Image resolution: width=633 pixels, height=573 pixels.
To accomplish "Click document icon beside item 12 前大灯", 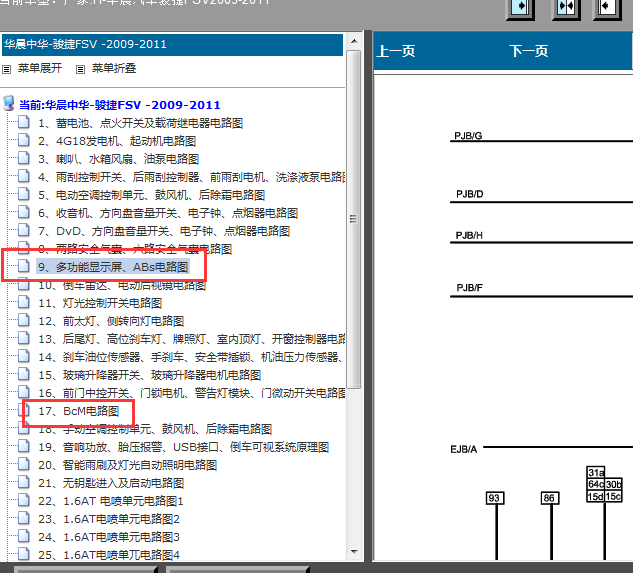I will pos(24,319).
